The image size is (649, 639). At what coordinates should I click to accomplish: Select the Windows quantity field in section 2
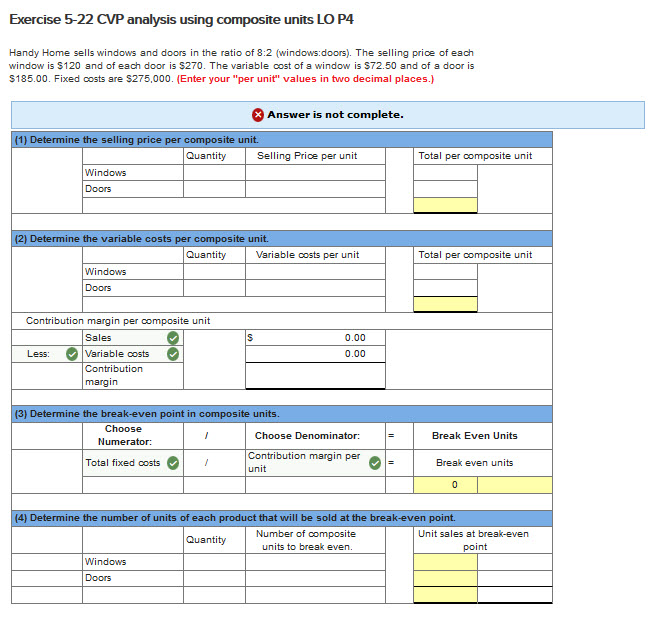pos(214,271)
